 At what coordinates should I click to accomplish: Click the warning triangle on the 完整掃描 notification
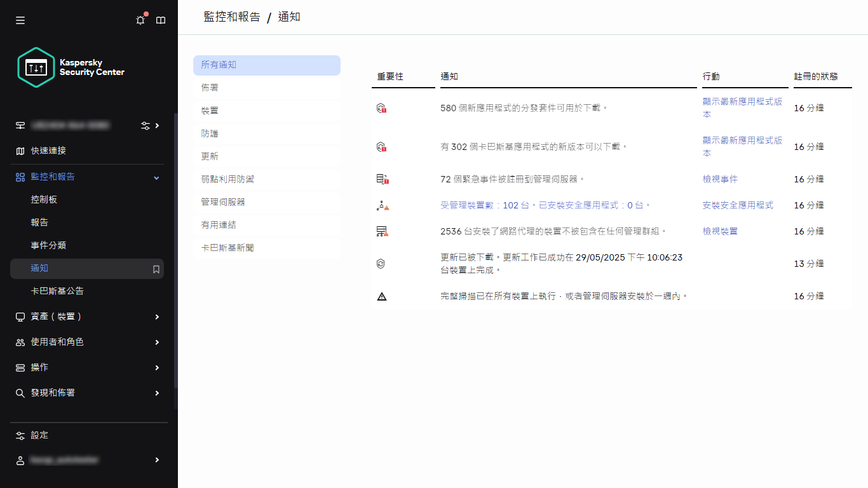[x=382, y=295]
